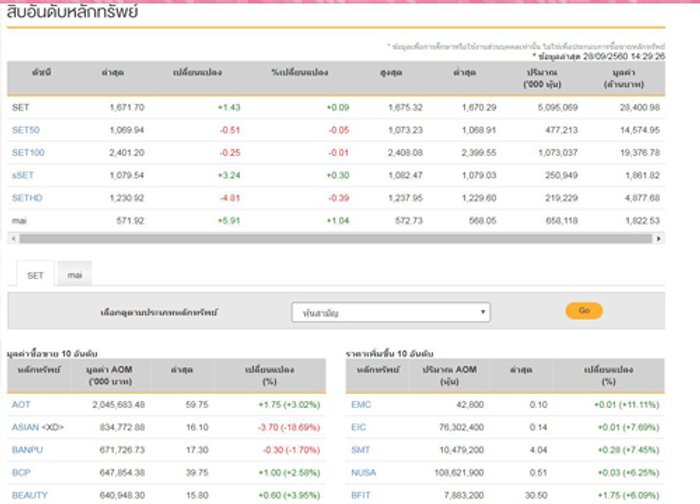Viewport: 700px width, 504px height.
Task: Open the SET100 index link
Action: 28,153
